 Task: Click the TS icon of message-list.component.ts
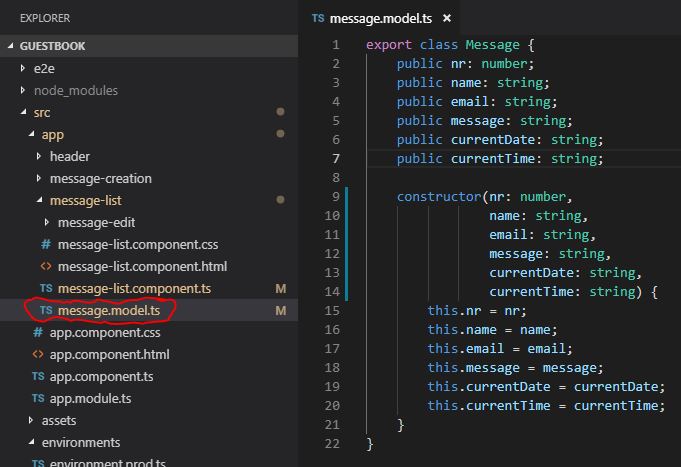pos(46,288)
